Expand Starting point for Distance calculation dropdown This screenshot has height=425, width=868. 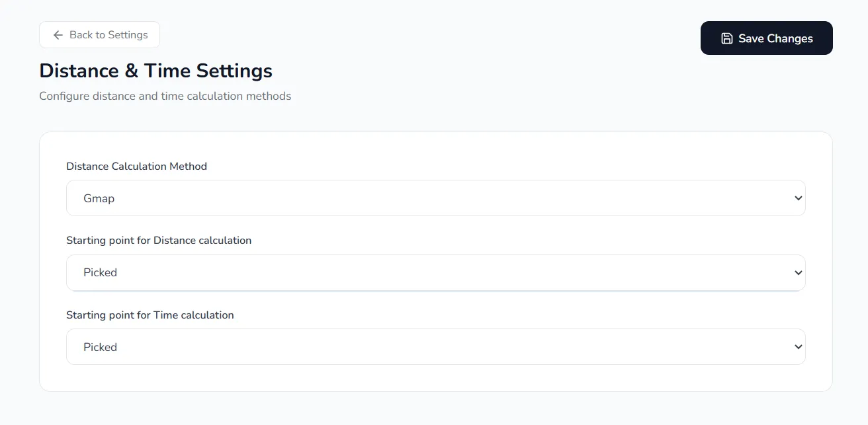[x=436, y=272]
